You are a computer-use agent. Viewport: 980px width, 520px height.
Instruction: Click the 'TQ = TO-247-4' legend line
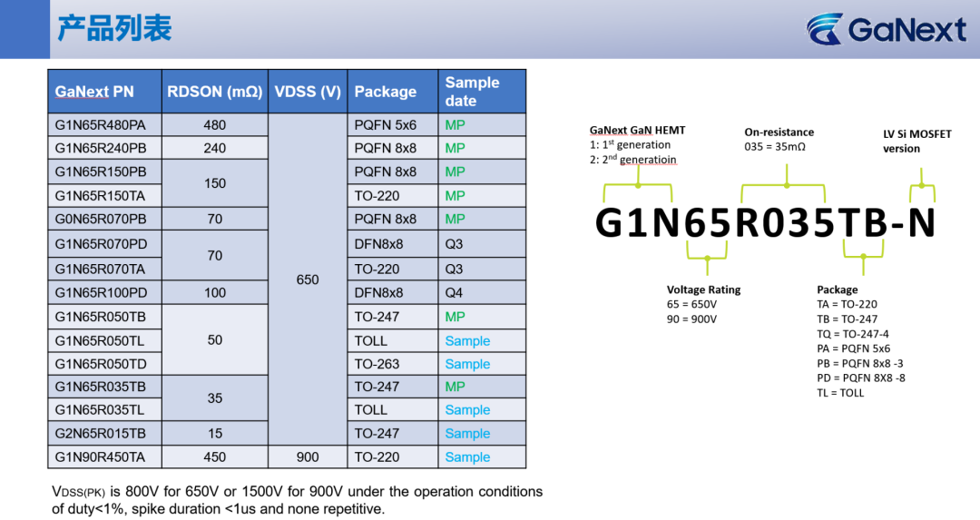852,334
